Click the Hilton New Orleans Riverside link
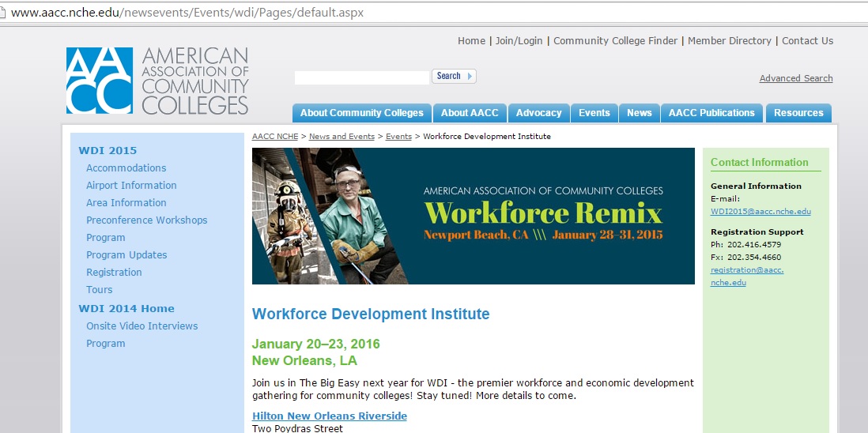Image resolution: width=868 pixels, height=433 pixels. (x=329, y=416)
